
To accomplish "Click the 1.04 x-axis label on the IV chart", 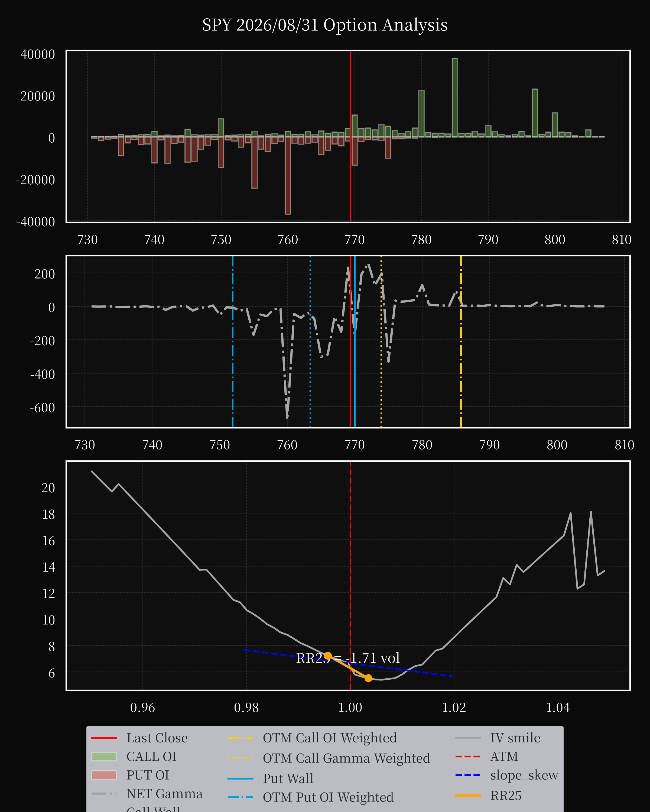I will (558, 708).
